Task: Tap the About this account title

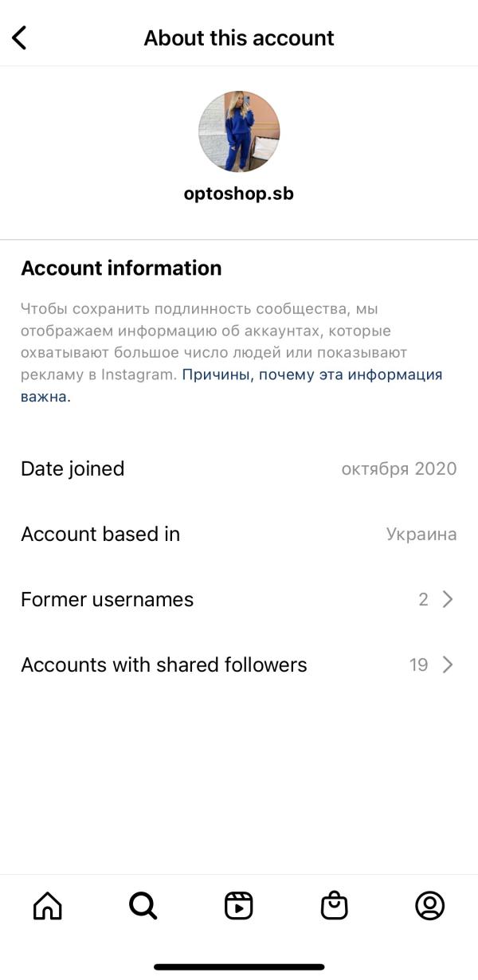Action: pyautogui.click(x=239, y=37)
